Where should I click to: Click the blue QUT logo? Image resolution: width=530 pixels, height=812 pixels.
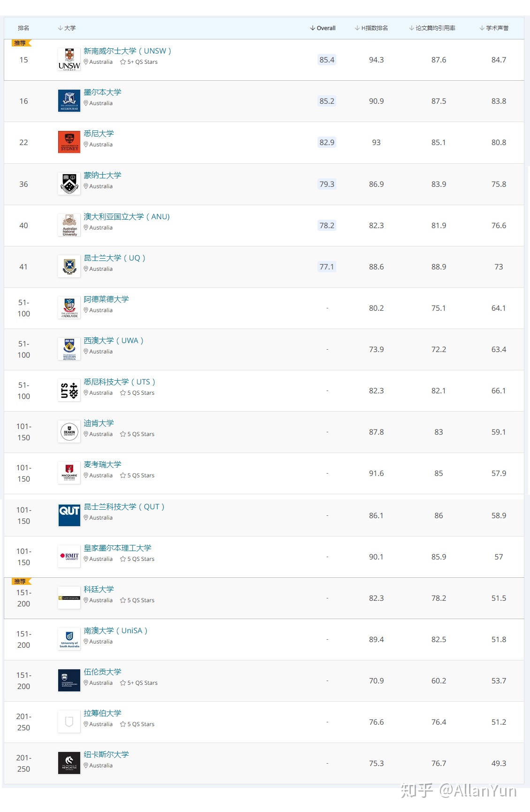pos(69,515)
